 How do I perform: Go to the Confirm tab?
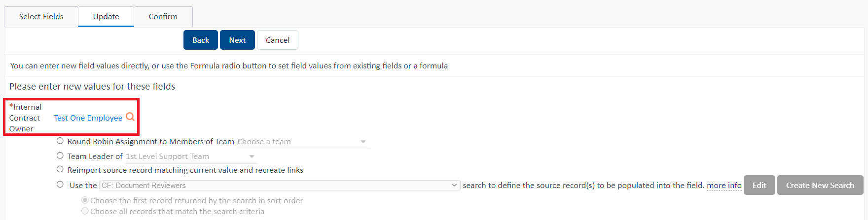click(x=163, y=17)
